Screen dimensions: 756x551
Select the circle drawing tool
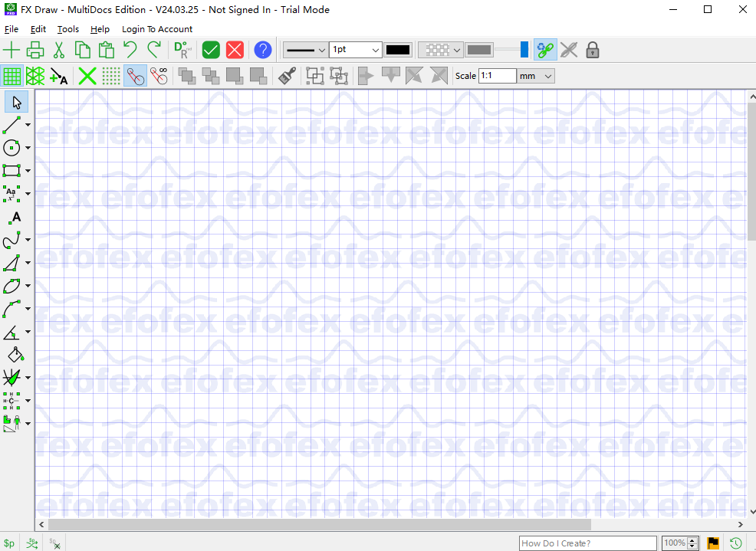coord(12,147)
